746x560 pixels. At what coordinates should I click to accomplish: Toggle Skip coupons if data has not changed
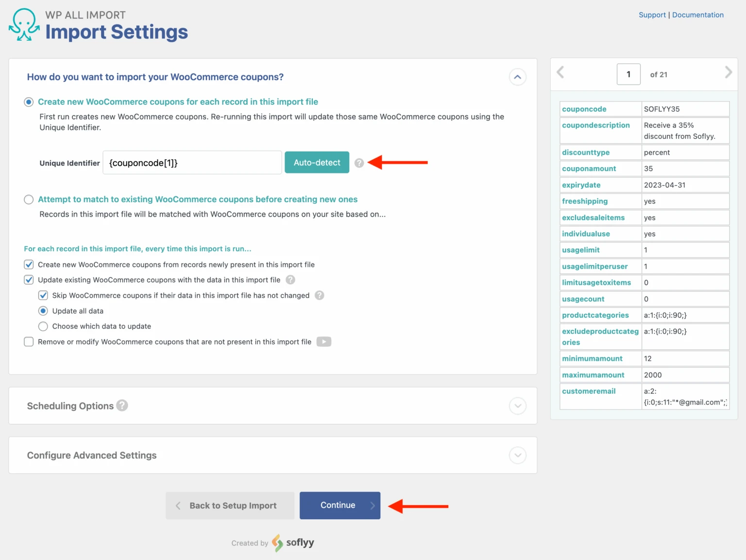pos(43,295)
